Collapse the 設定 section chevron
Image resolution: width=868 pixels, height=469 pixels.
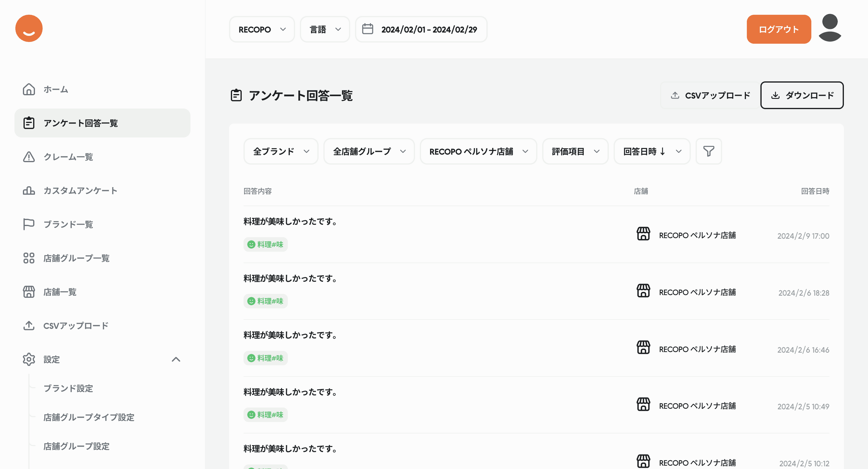176,359
